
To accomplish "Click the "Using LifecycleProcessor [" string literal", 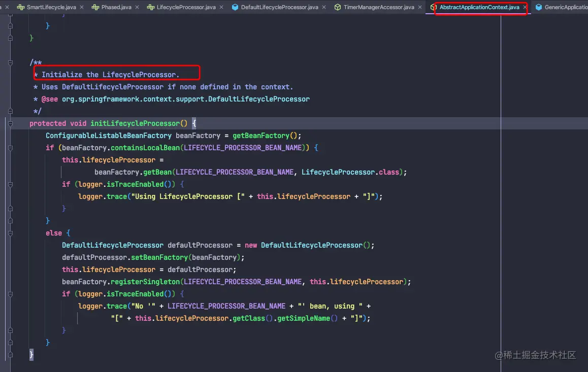I will 188,196.
